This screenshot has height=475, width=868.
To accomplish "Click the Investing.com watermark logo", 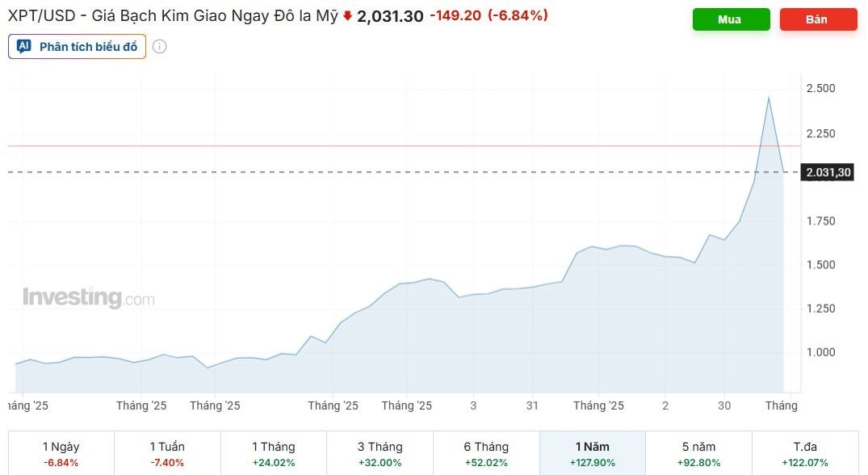I will pos(88,297).
